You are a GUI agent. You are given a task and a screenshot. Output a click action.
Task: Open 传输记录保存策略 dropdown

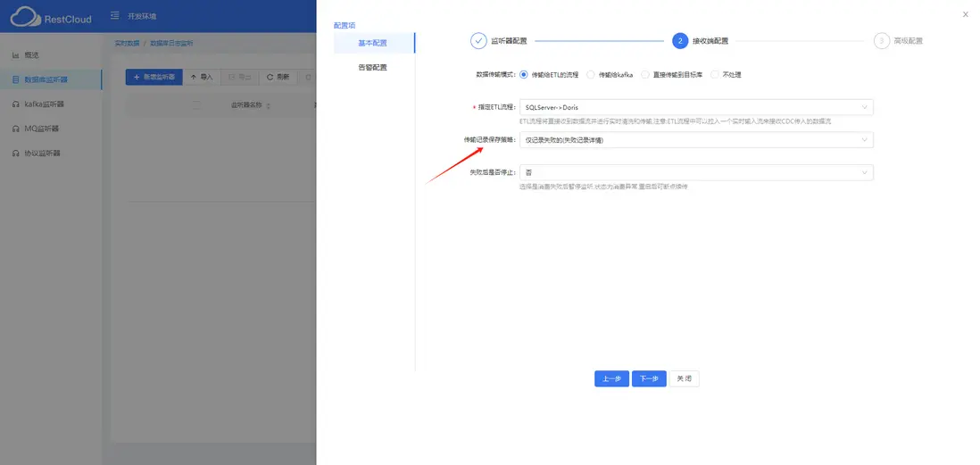696,140
